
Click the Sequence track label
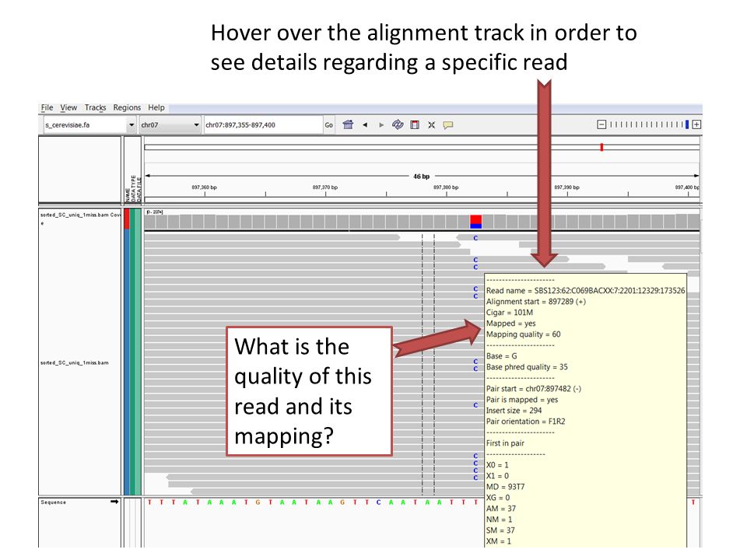point(54,502)
